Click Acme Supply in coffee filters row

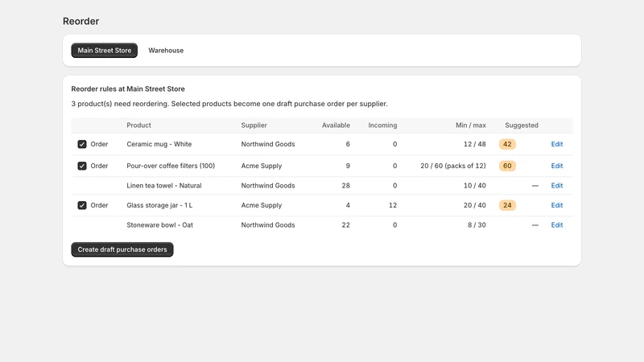coord(261,166)
